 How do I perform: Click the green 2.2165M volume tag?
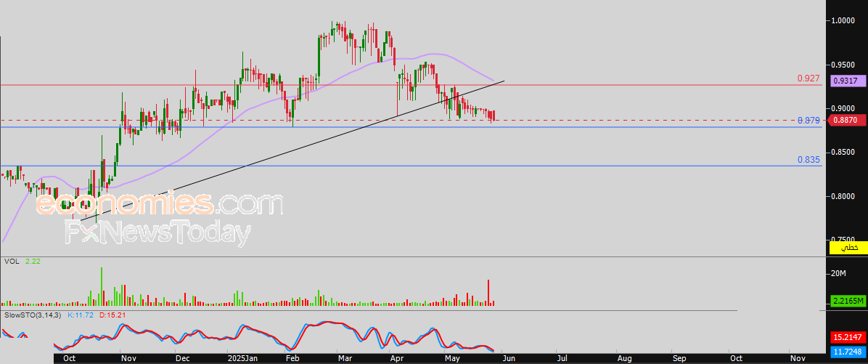point(848,301)
